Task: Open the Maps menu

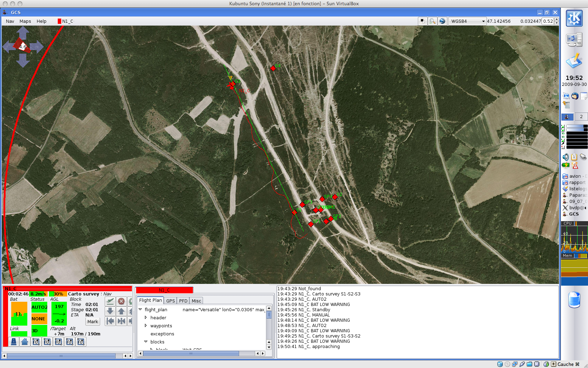Action: [x=25, y=21]
